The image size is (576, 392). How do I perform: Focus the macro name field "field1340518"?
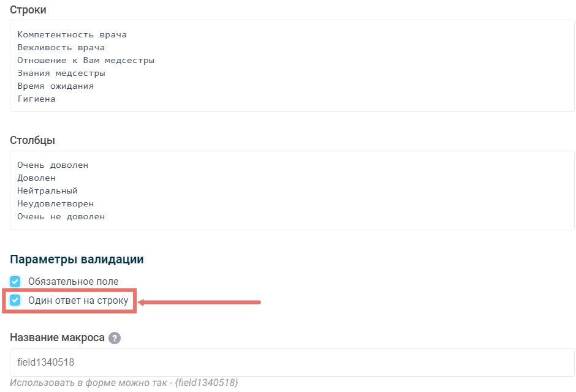(292, 363)
